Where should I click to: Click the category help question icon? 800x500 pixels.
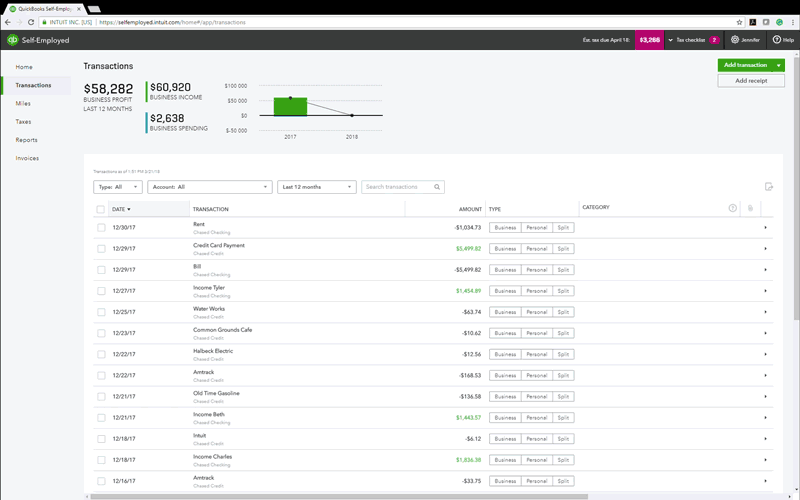(x=733, y=208)
